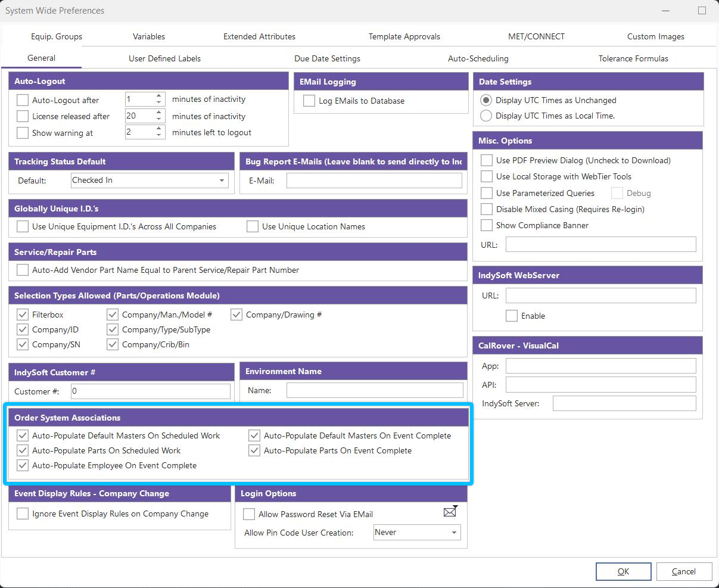Maximize the System Wide Preferences window
719x588 pixels.
702,11
